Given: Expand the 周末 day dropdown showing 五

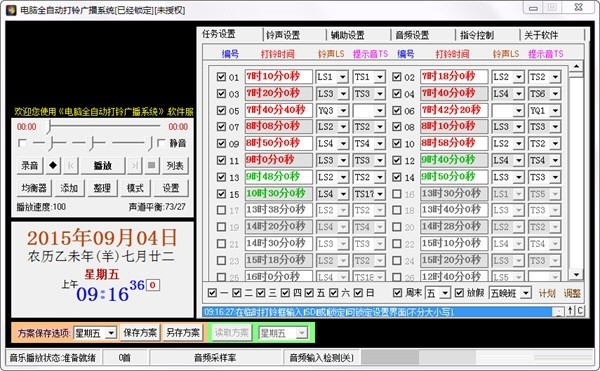Looking at the screenshot, I should pyautogui.click(x=445, y=293).
